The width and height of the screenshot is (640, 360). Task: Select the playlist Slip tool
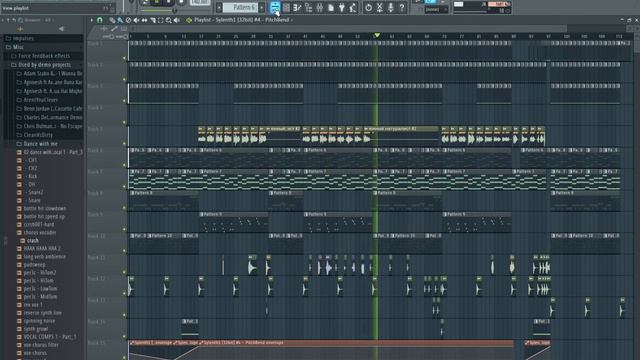click(x=144, y=20)
